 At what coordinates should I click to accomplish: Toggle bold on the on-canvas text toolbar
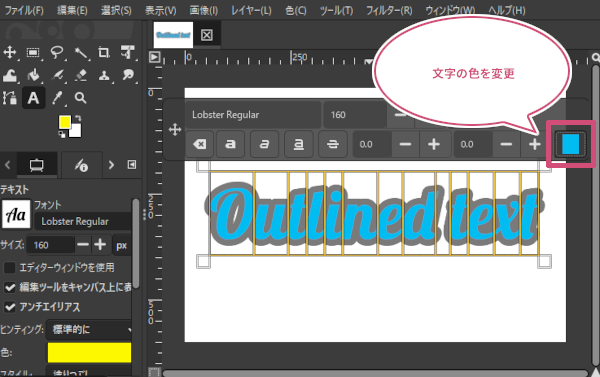tap(230, 144)
